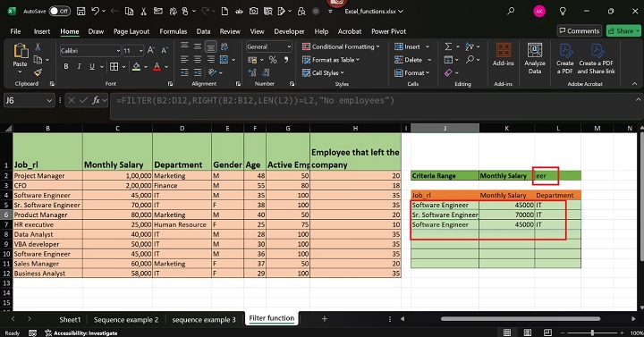Toggle Italic formatting
The width and height of the screenshot is (644, 337).
pos(79,66)
